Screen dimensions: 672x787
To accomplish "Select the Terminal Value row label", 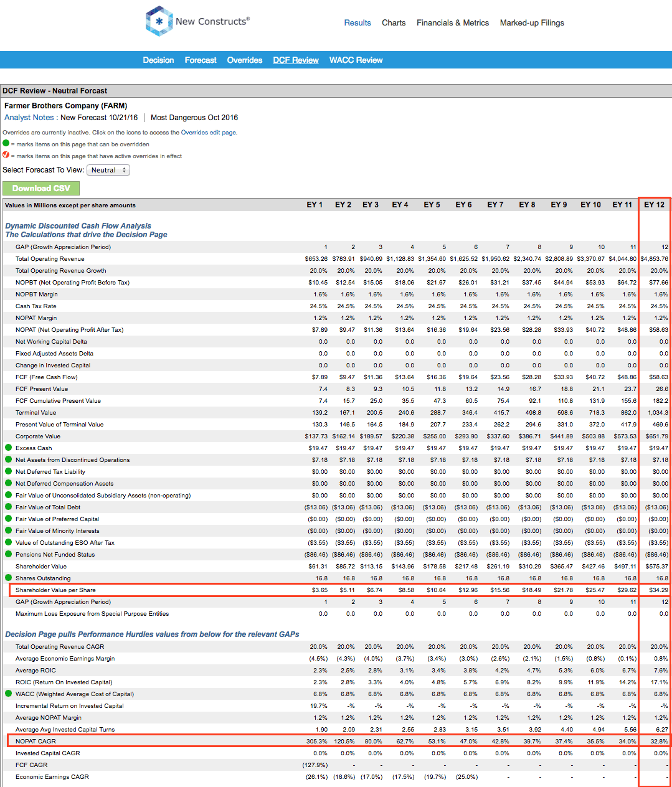I will [35, 413].
